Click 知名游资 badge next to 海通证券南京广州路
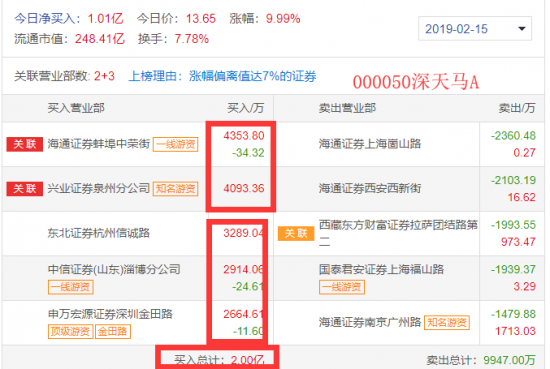This screenshot has width=550, height=369. pyautogui.click(x=447, y=322)
